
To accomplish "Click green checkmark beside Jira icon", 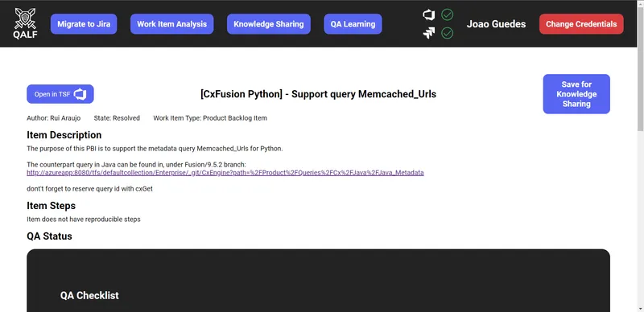I will click(448, 33).
